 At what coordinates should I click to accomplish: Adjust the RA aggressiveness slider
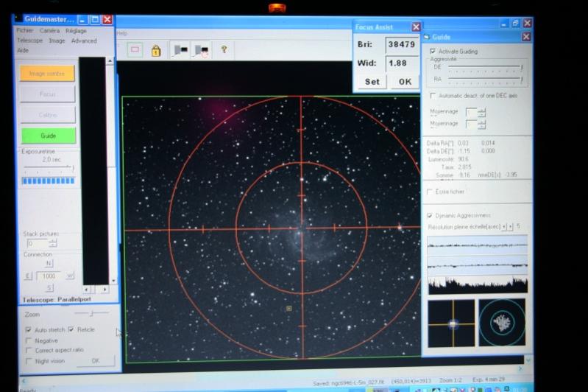click(485, 80)
